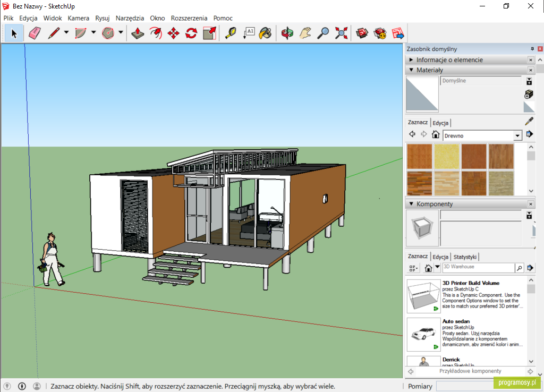Select Auto sedan component thumbnail
Screen dimensions: 544x392
click(423, 335)
